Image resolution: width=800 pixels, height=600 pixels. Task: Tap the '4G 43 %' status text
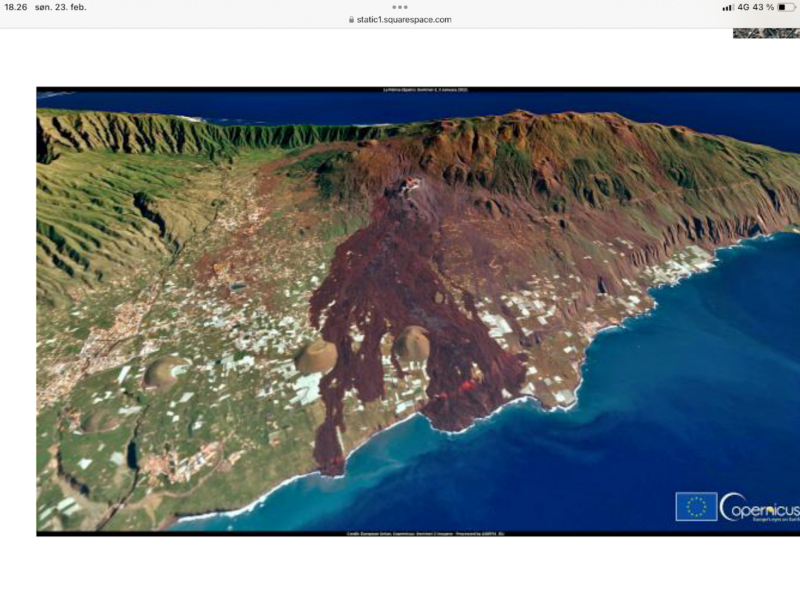756,7
